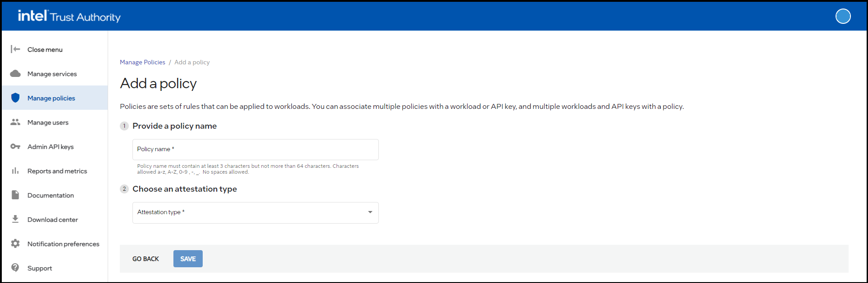
Task: Click the question mark Support icon
Action: point(15,267)
